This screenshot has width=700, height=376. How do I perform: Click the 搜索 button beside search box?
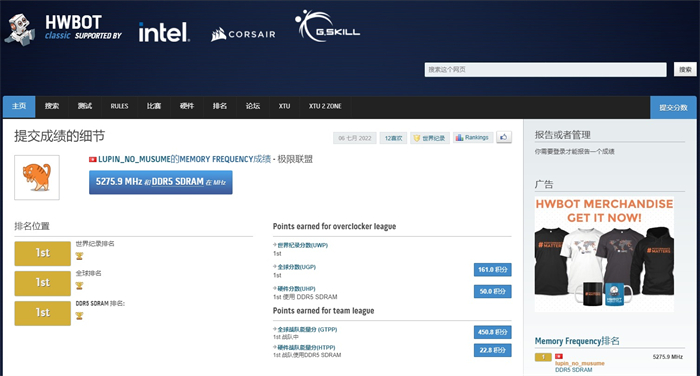(x=685, y=69)
